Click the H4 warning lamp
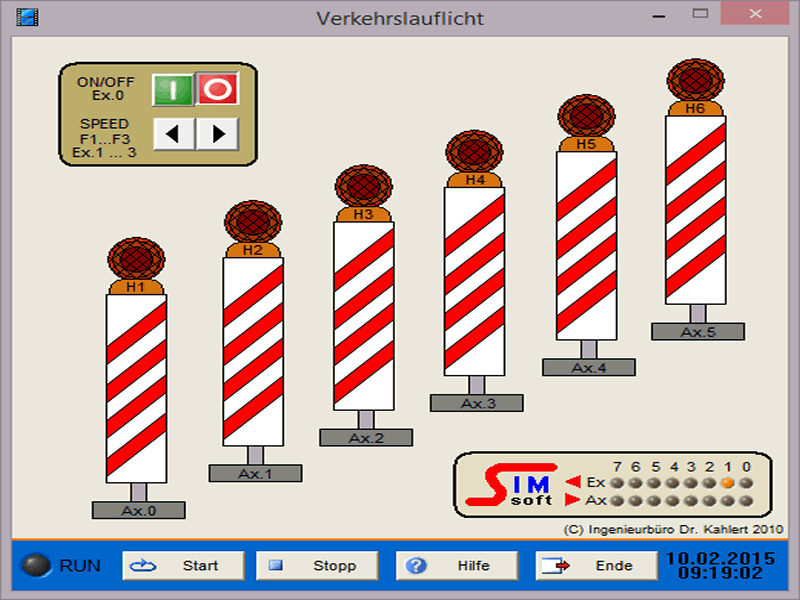Viewport: 800px width, 600px height. point(474,152)
